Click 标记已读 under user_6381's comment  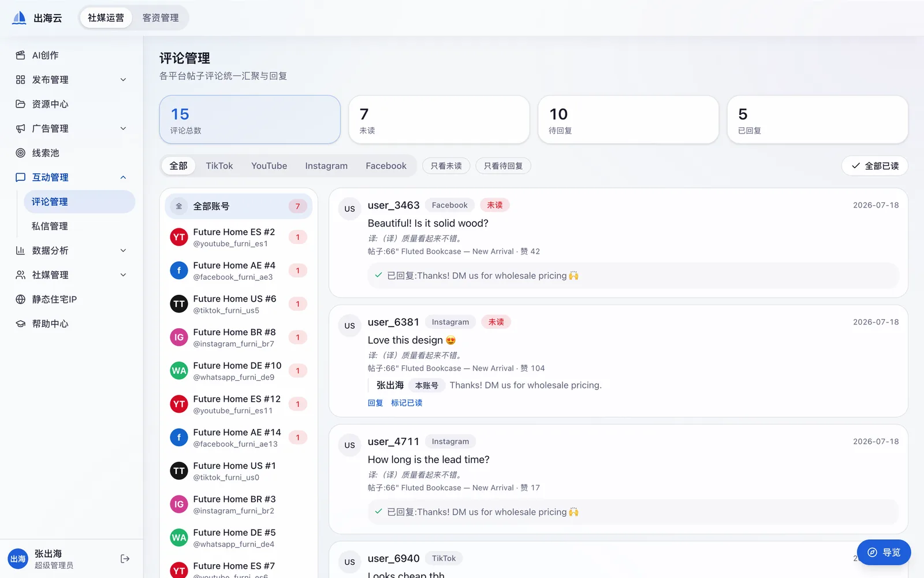pyautogui.click(x=407, y=403)
